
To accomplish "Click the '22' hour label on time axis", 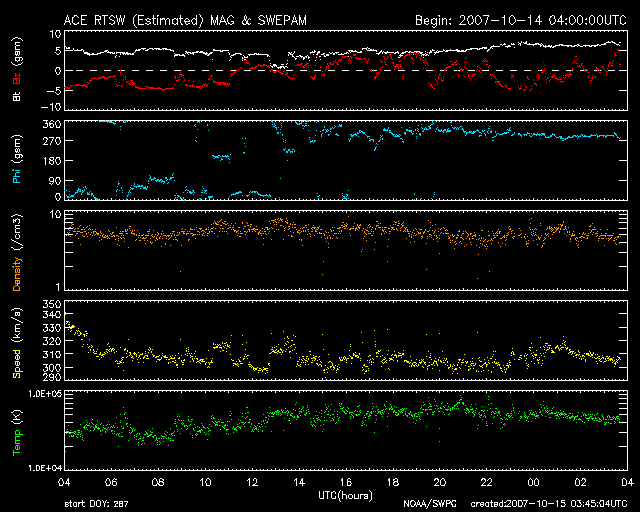I will 487,482.
